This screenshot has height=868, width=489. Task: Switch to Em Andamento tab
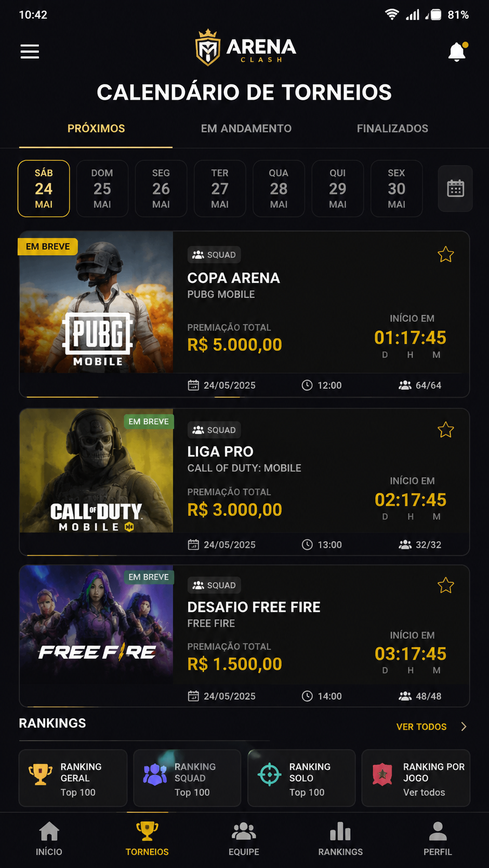(246, 128)
